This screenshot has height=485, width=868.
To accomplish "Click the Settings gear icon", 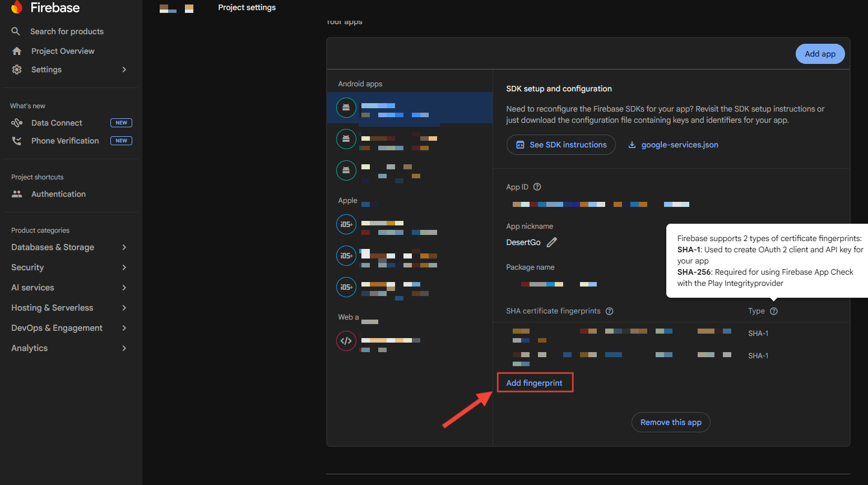I will pos(17,70).
